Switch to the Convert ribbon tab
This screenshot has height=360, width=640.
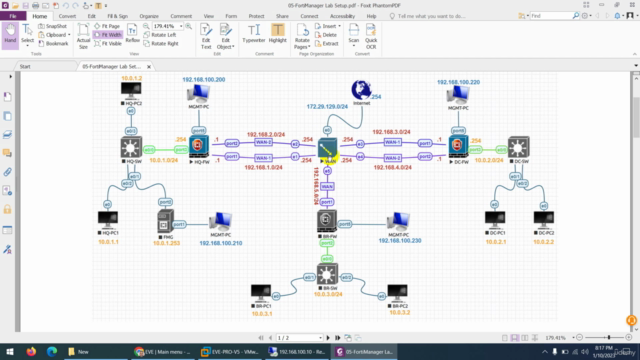[67, 16]
